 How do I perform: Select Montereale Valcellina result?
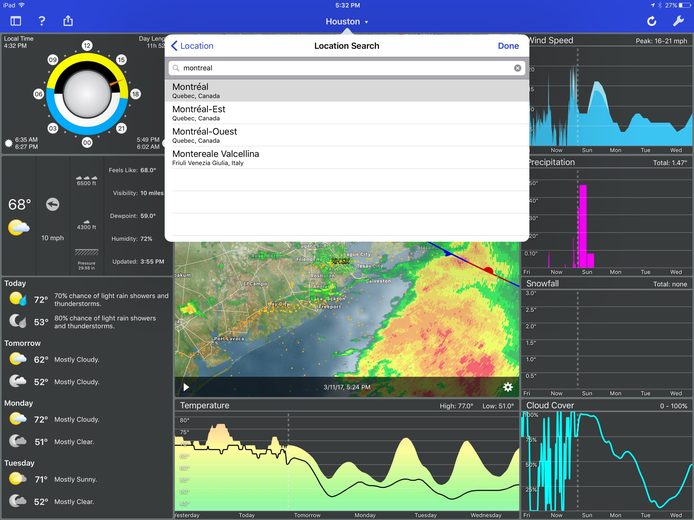347,158
